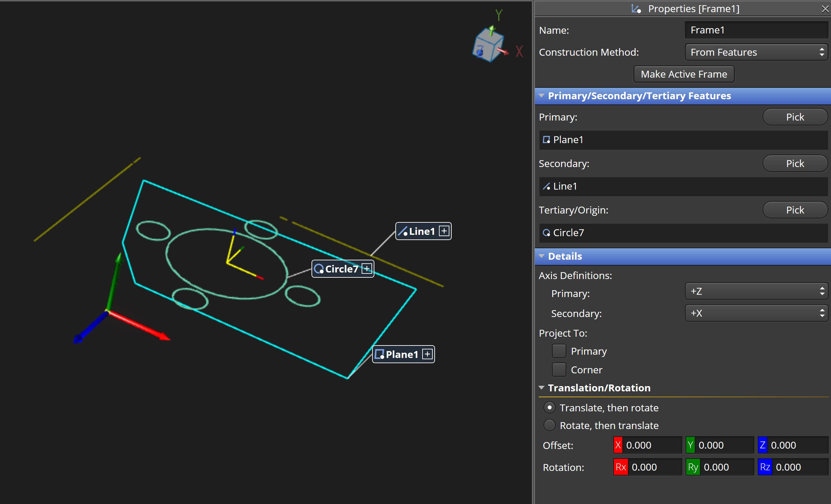Click the red X swatch beside the Offset field
The width and height of the screenshot is (831, 504).
pos(617,445)
